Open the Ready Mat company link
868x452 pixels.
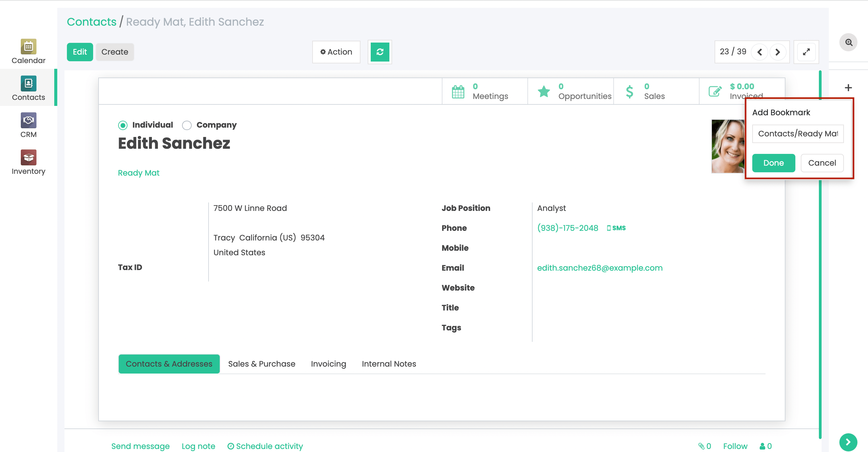click(x=139, y=173)
